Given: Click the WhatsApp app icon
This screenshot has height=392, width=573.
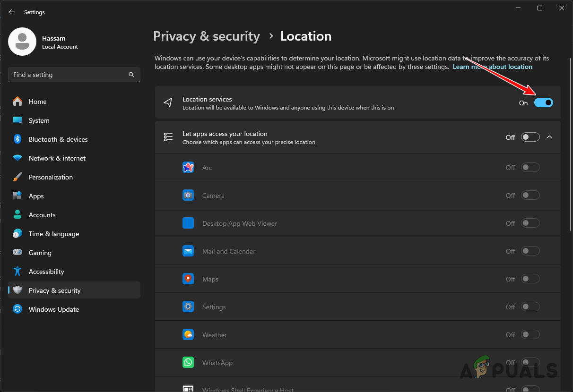Looking at the screenshot, I should 188,362.
